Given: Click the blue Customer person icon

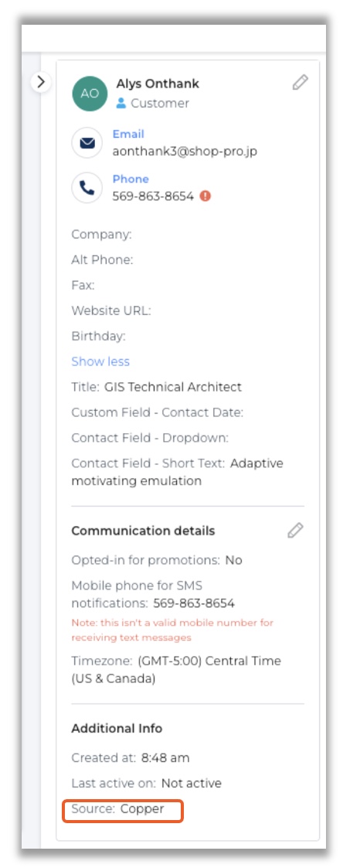Looking at the screenshot, I should [121, 104].
